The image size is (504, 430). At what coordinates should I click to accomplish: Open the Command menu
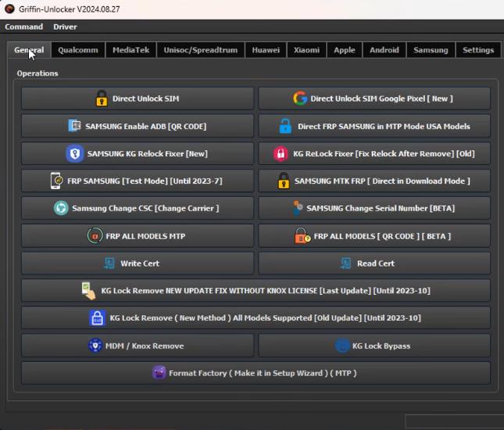[x=24, y=27]
